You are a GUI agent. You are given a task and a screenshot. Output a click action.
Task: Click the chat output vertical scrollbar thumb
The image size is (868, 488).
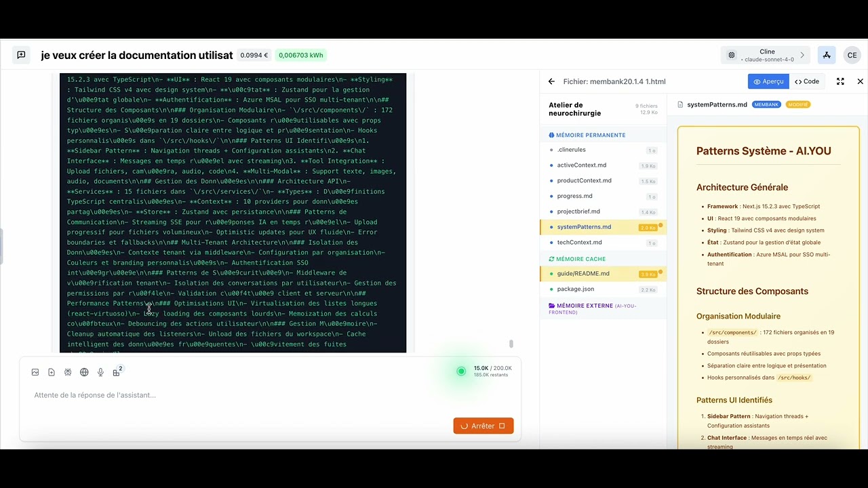[511, 344]
